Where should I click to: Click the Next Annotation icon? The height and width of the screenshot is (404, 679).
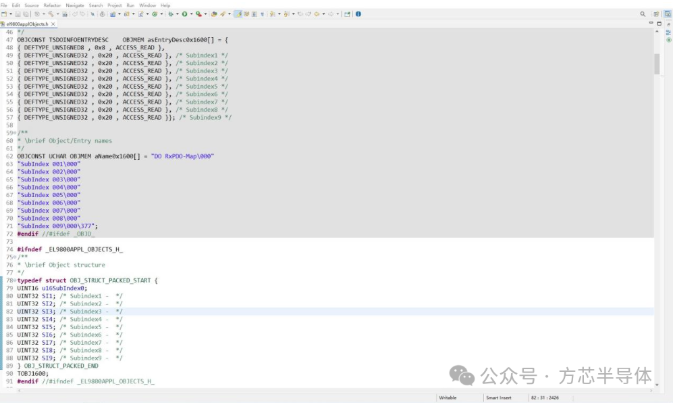point(272,14)
